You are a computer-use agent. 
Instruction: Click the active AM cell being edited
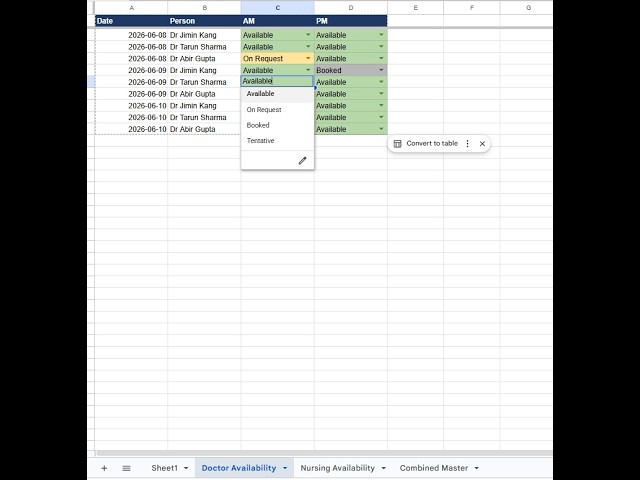coord(277,81)
